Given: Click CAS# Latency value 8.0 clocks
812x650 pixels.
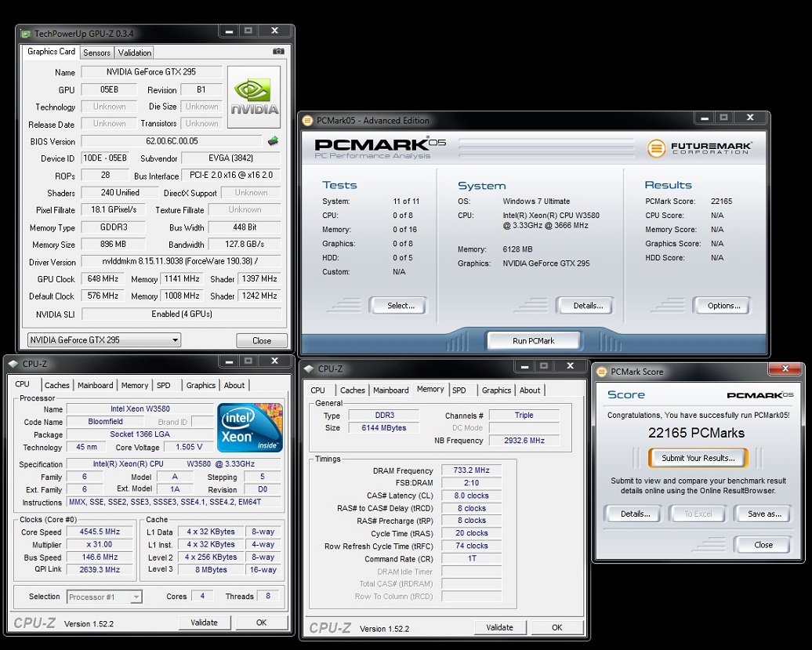Looking at the screenshot, I should pyautogui.click(x=471, y=496).
